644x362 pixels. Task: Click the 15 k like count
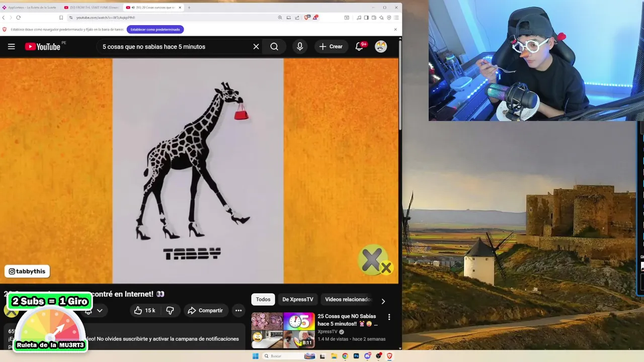coord(150,310)
